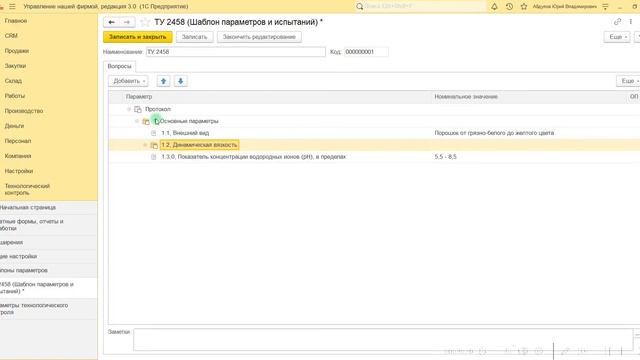640x360 pixels.
Task: Click Записать и закрыть button
Action: [x=138, y=37]
